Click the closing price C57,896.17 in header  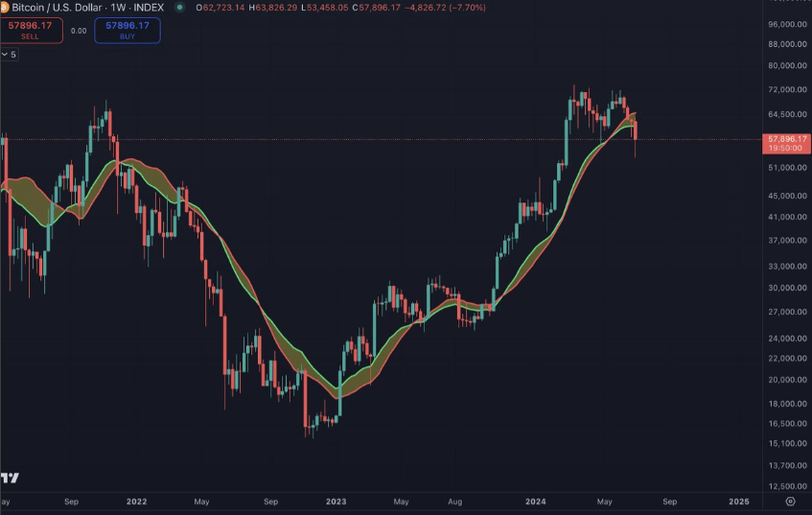(377, 8)
